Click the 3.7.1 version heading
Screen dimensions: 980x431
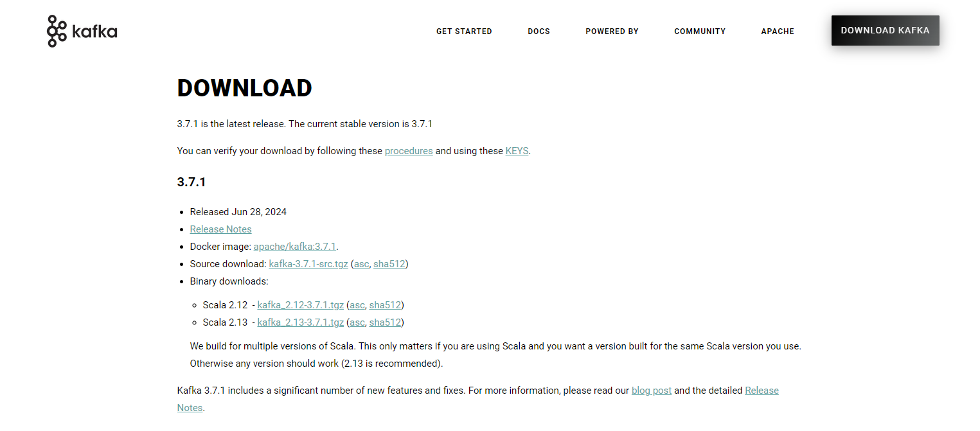click(192, 182)
